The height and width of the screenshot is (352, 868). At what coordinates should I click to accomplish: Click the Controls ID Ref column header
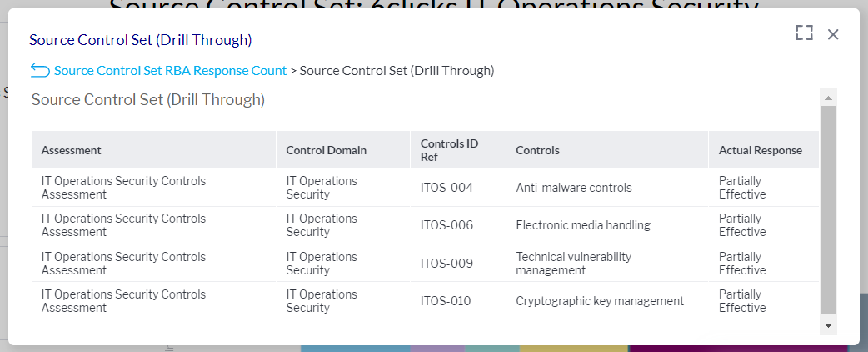(449, 150)
